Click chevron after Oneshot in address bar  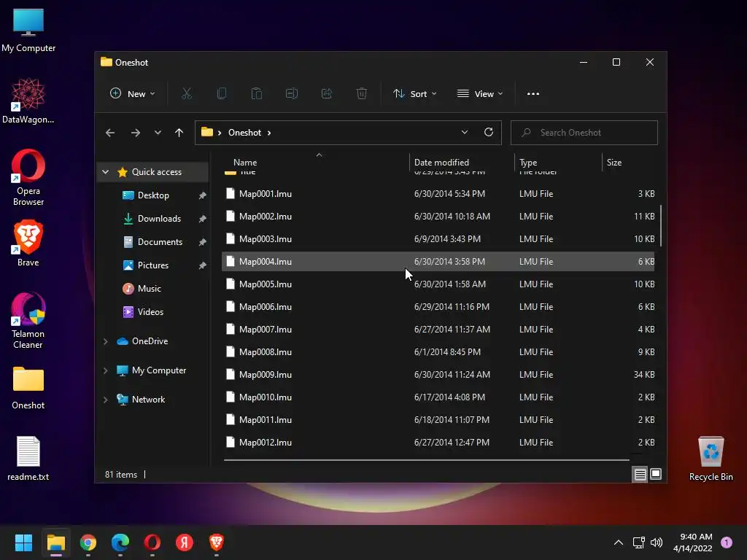tap(269, 133)
